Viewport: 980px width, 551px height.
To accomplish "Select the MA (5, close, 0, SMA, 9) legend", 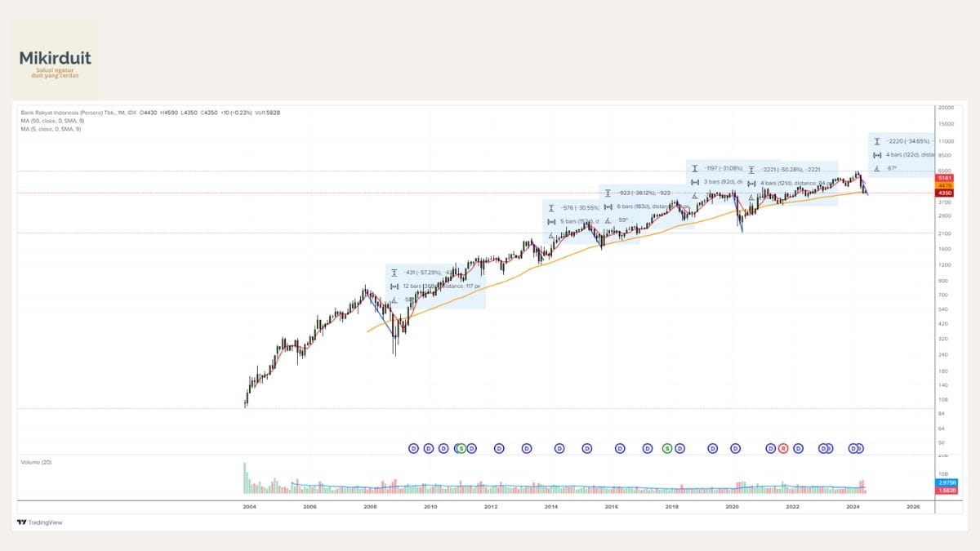I will click(51, 129).
